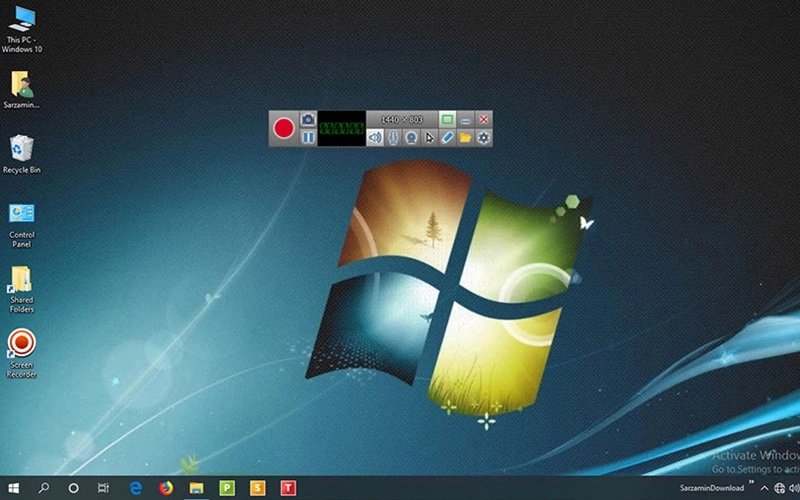This screenshot has width=800, height=500.
Task: Open Task View in the taskbar
Action: click(x=103, y=488)
